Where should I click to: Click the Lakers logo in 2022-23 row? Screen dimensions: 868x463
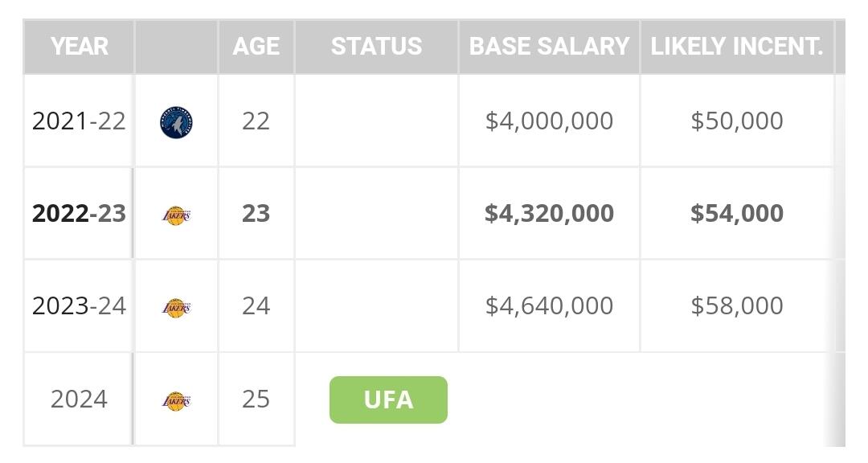pyautogui.click(x=176, y=215)
